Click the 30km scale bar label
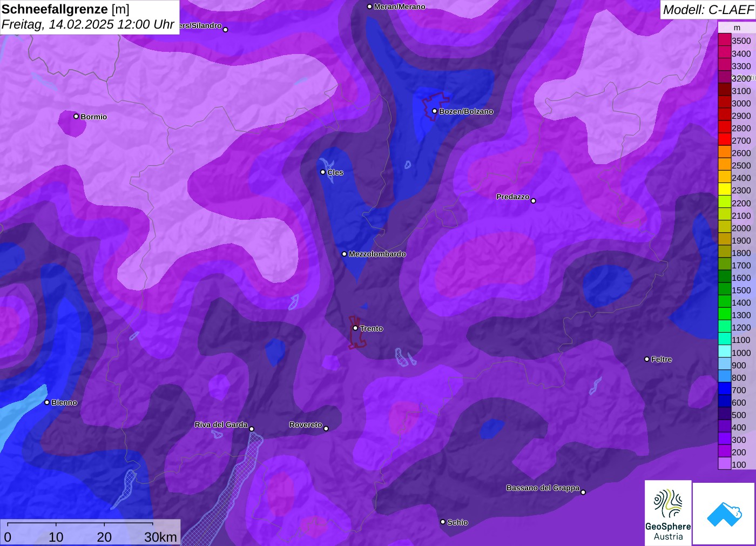Image resolution: width=756 pixels, height=546 pixels. coord(160,537)
